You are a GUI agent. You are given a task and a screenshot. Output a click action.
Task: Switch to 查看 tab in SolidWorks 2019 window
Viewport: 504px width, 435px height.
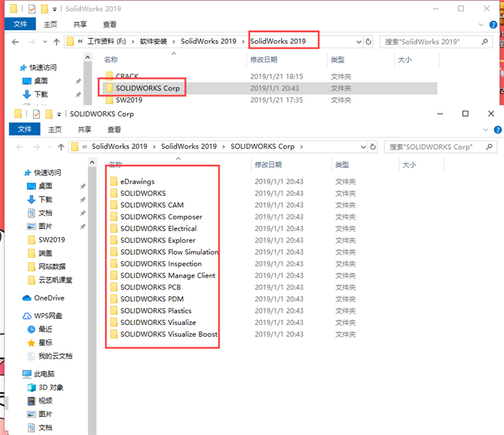110,24
